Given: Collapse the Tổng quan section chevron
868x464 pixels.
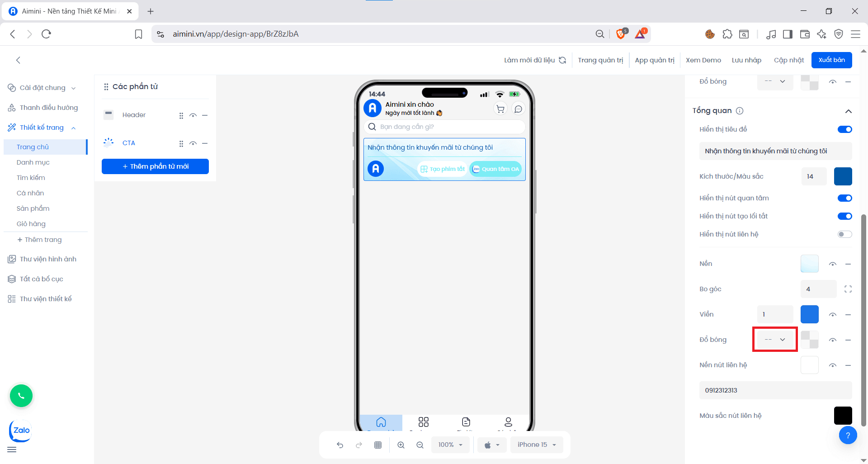Looking at the screenshot, I should 849,111.
